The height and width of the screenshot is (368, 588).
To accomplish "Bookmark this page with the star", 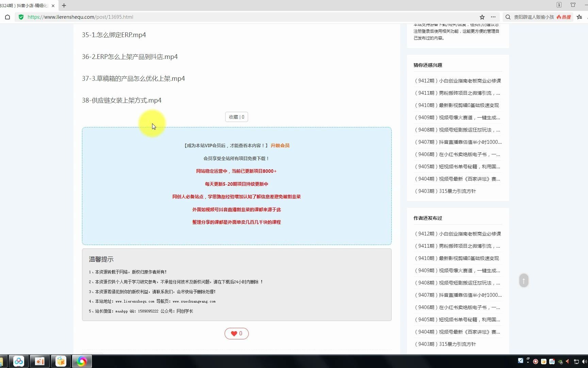I will point(482,17).
